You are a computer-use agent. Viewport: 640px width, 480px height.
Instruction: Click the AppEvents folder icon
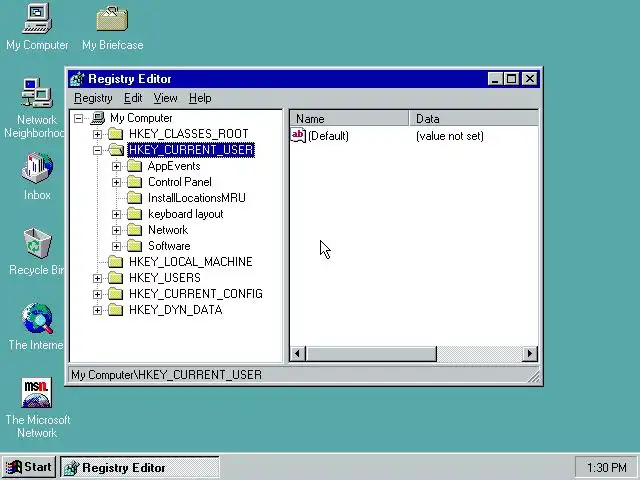point(135,166)
